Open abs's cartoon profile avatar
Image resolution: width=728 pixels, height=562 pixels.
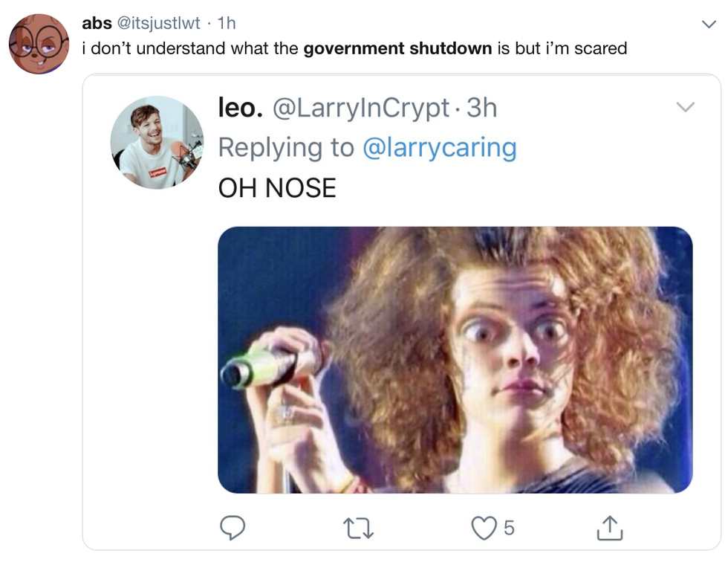[38, 42]
